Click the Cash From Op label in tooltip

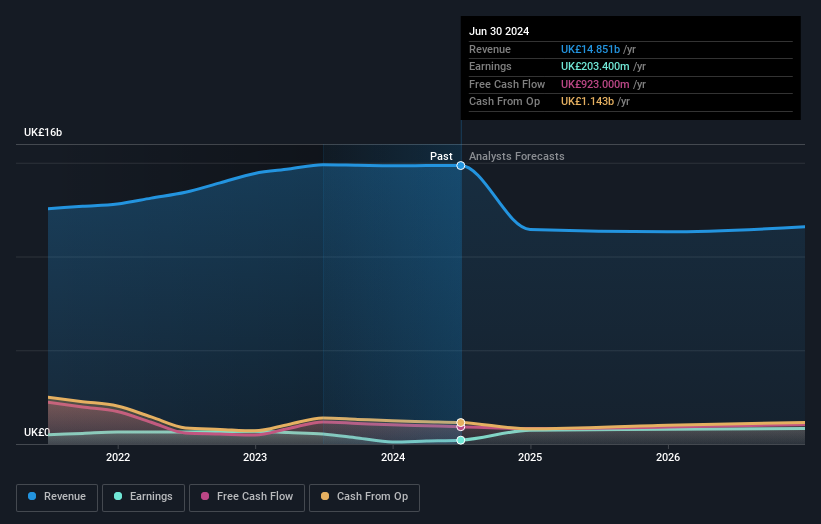(x=504, y=102)
